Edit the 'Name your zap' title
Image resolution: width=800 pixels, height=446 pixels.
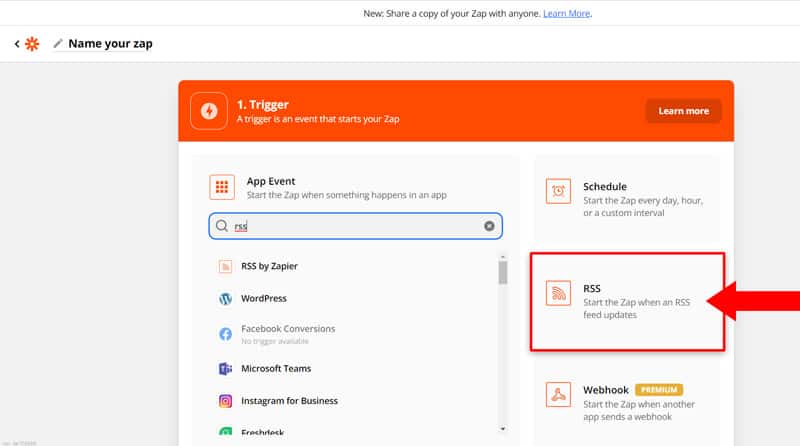(x=110, y=44)
